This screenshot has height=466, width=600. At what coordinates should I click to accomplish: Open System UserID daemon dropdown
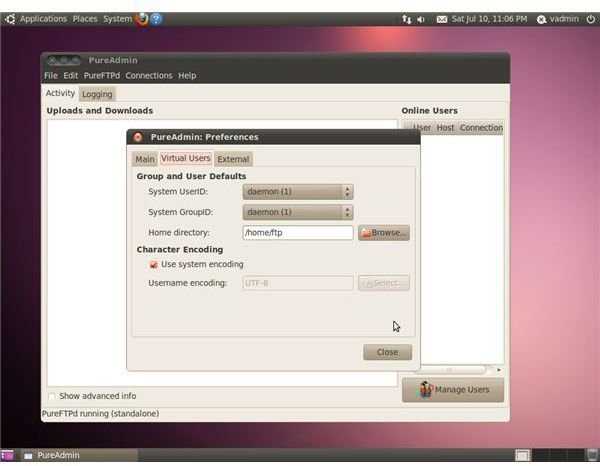(x=298, y=192)
